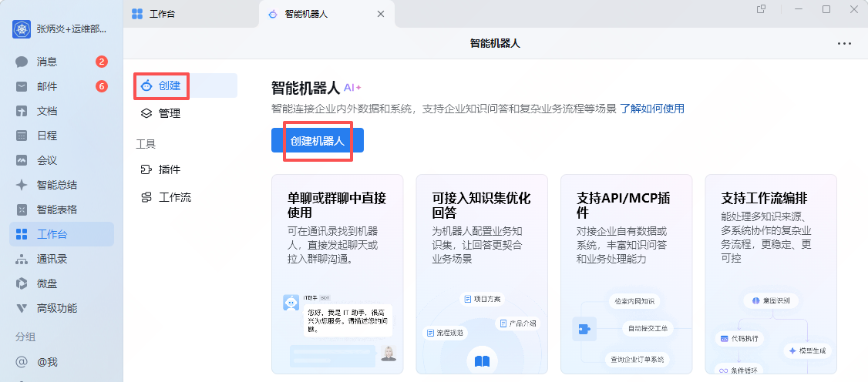Viewport: 868px width, 382px height.
Task: Open the 智能表格 table icon
Action: (22, 209)
